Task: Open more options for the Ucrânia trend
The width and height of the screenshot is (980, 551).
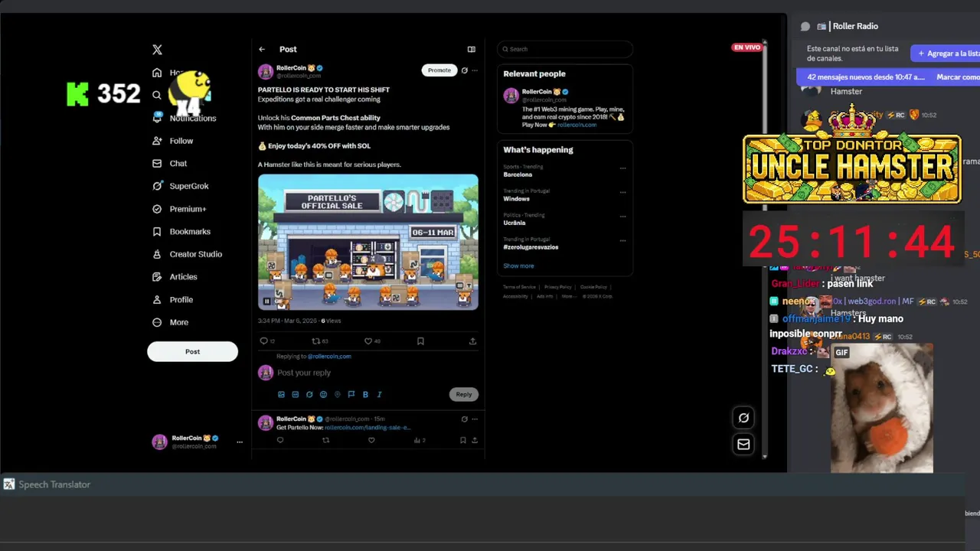Action: point(622,217)
